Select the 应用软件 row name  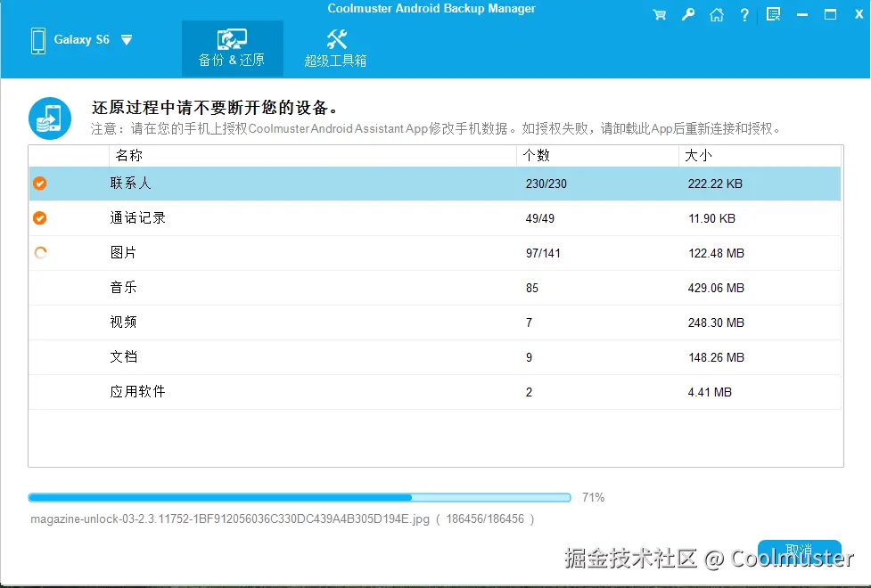pos(138,392)
